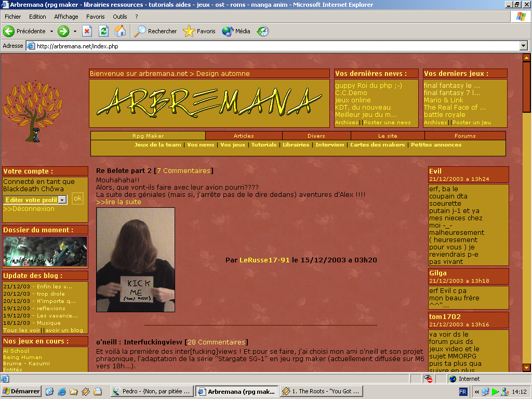Screen dimensions: 532x399
Task: Open the 'guppy Roi du php' news link
Action: click(x=368, y=86)
